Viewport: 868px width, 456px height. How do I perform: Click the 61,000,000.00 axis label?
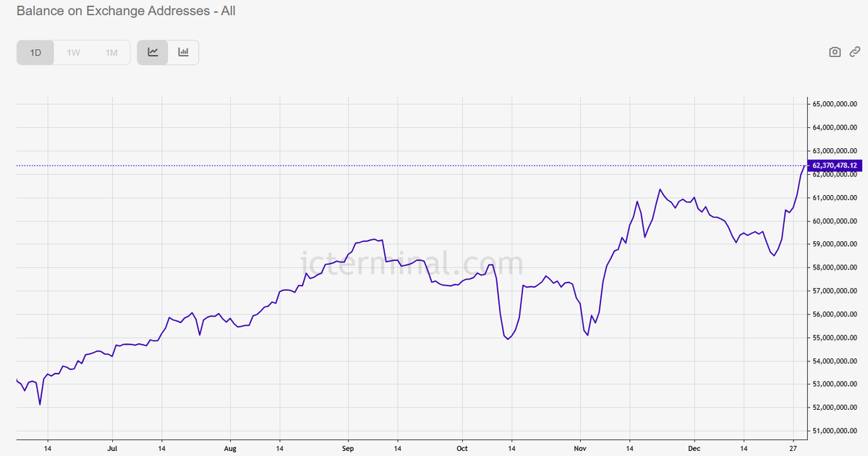pyautogui.click(x=835, y=198)
